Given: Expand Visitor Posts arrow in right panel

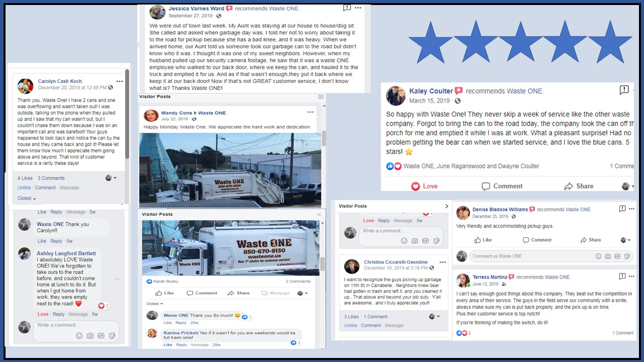Looking at the screenshot, I should pos(446,206).
